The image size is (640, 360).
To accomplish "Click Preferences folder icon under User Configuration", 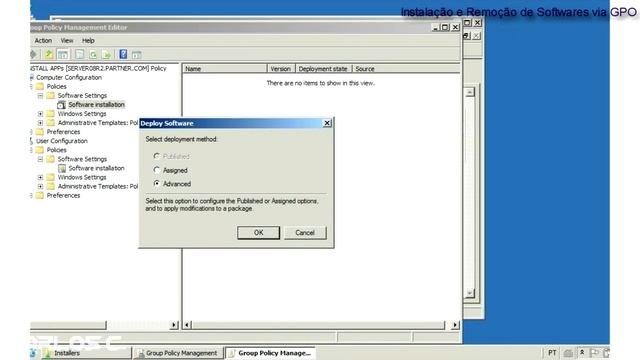I will click(40, 196).
